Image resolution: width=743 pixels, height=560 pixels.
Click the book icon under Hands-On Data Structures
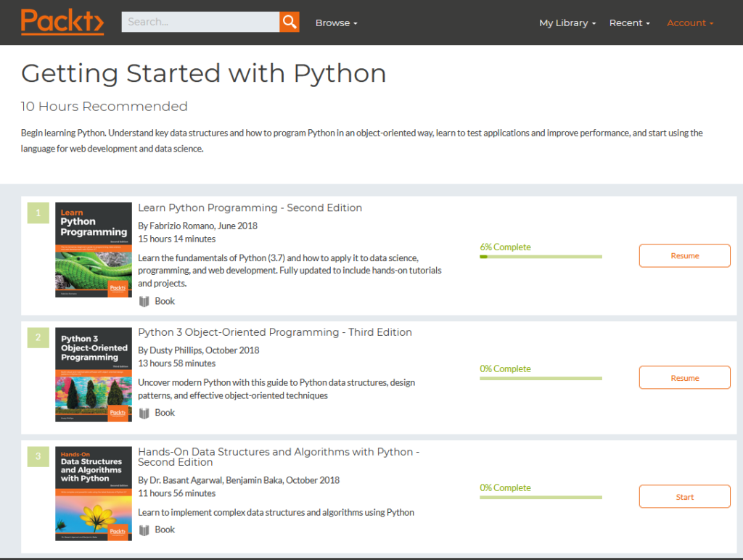coord(144,530)
